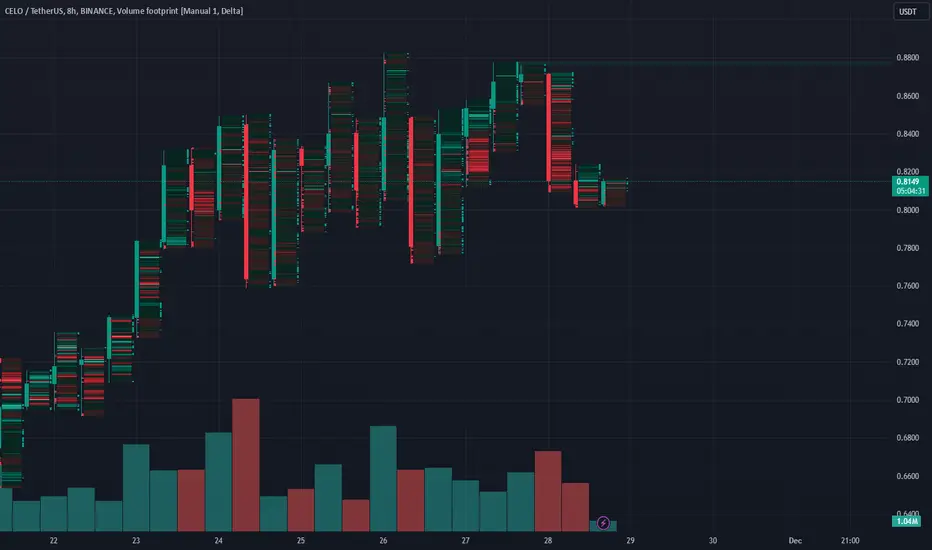Click the bar countdown 05:04:31 label
932x550 pixels.
click(909, 191)
